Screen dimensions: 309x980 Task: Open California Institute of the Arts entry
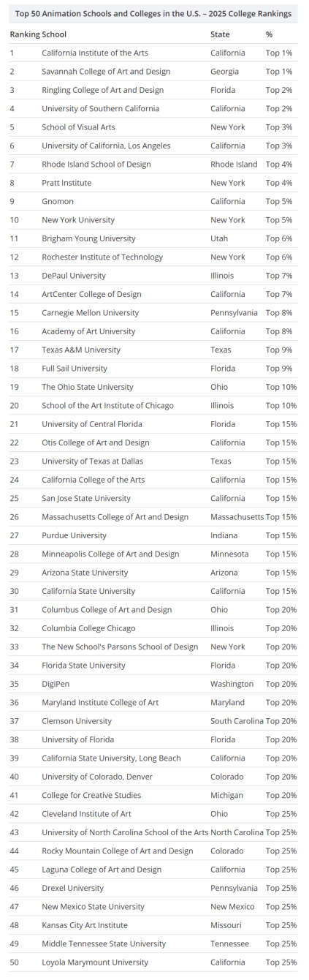pos(95,53)
